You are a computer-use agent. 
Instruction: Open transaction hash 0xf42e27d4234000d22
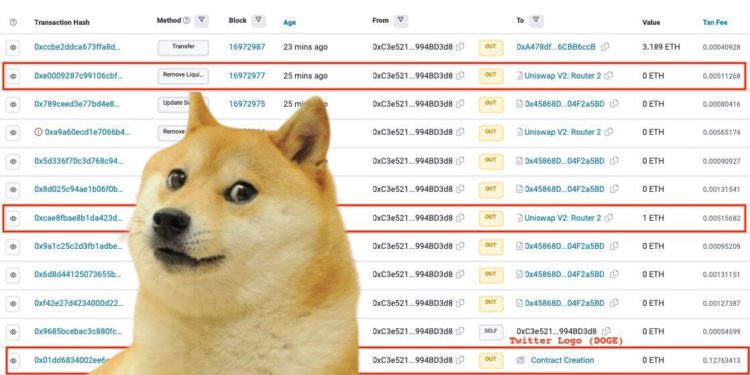79,303
